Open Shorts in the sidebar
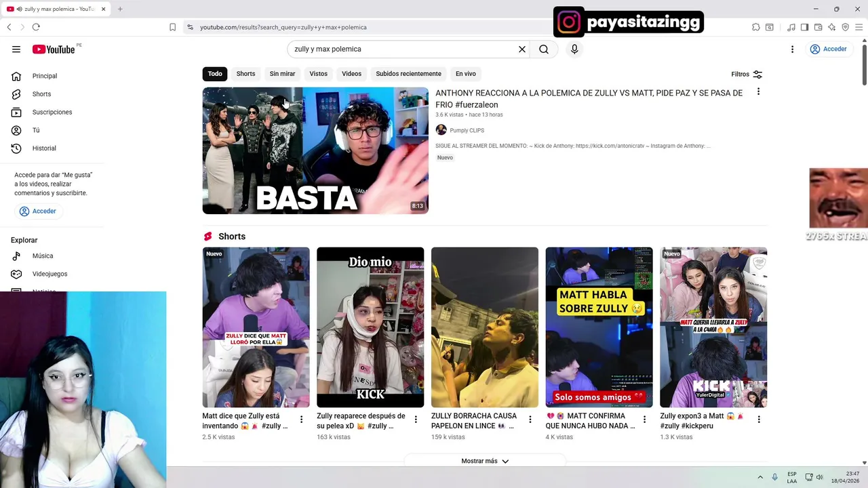The height and width of the screenshot is (488, 868). (x=41, y=94)
